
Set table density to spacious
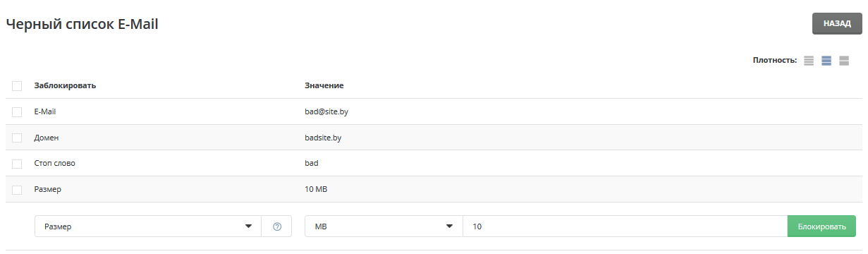(x=844, y=61)
